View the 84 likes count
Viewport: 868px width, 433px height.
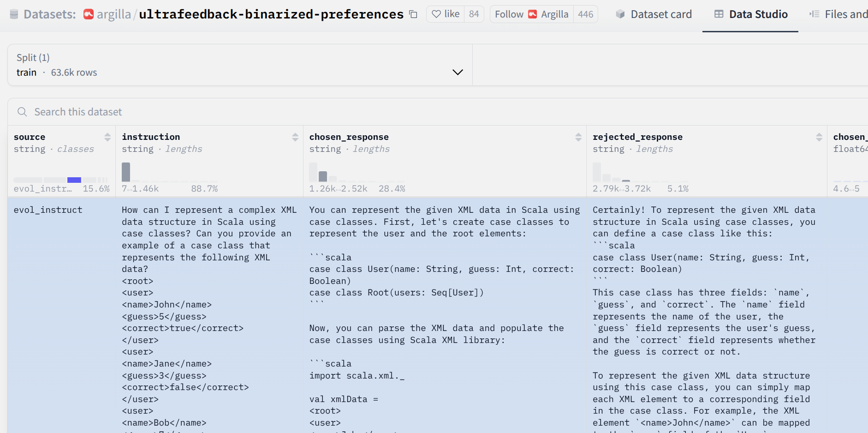(x=474, y=14)
